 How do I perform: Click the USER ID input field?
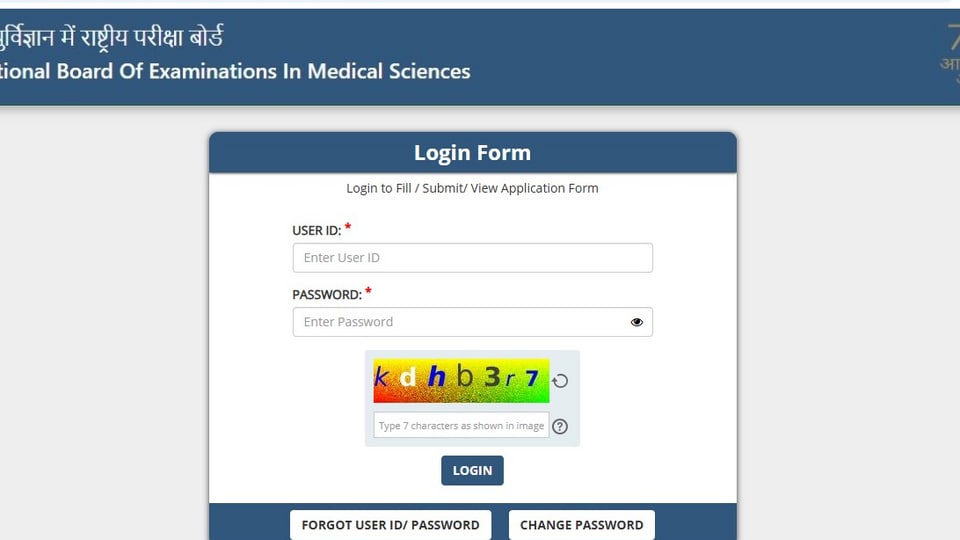[x=473, y=258]
